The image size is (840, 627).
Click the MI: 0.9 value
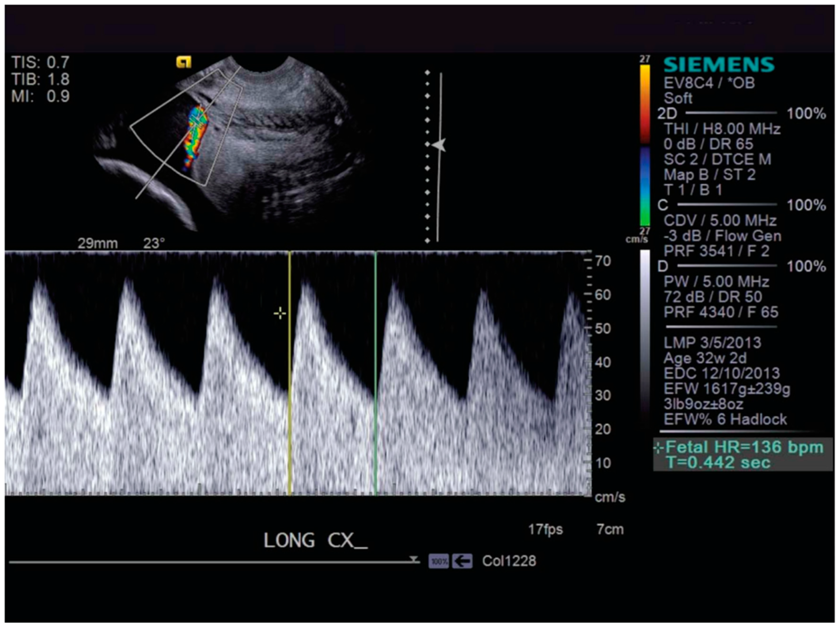pos(40,96)
